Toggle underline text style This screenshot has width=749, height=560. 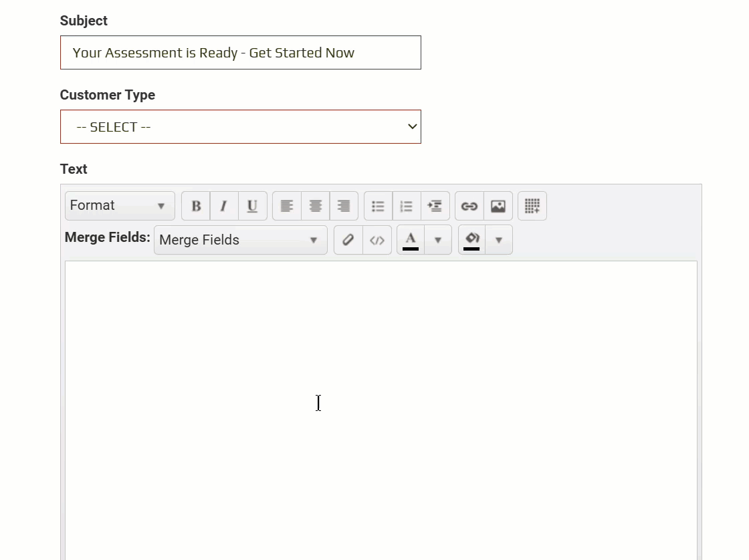click(x=252, y=206)
